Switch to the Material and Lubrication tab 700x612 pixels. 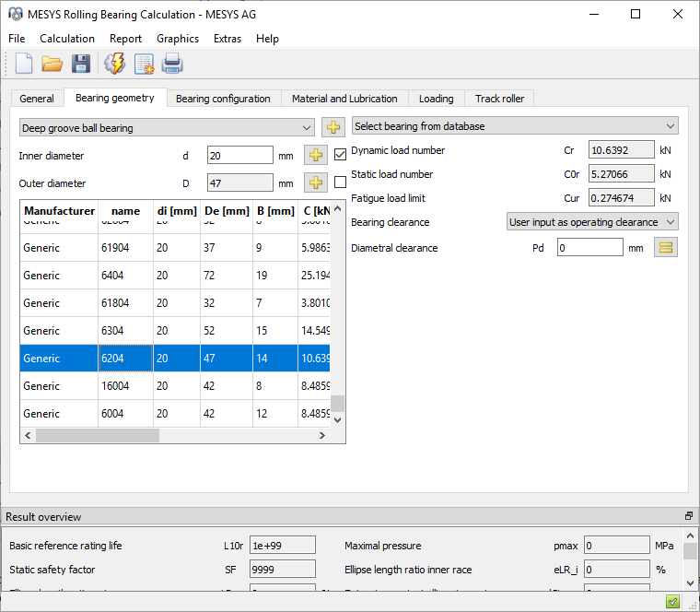tap(344, 99)
